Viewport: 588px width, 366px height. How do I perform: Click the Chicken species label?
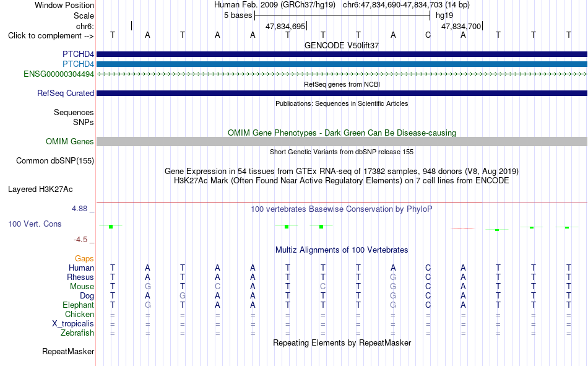79,314
